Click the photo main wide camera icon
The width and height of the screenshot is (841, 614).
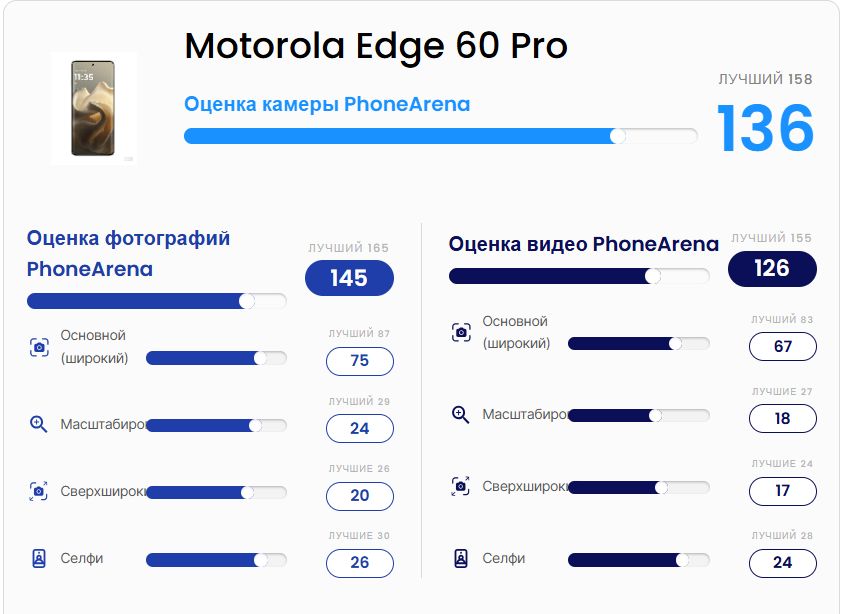click(39, 347)
